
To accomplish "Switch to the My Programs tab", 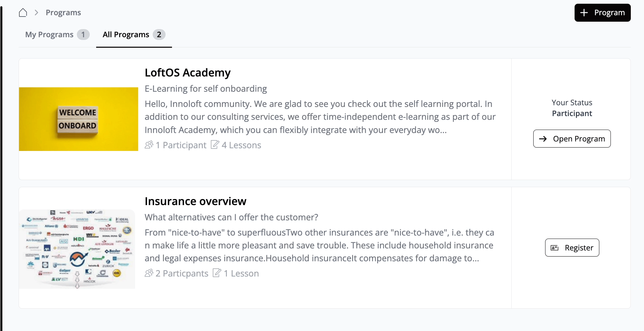I will [x=49, y=35].
